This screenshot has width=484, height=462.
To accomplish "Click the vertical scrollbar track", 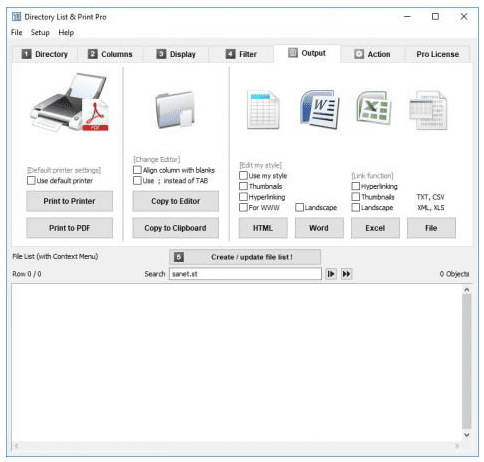I will pyautogui.click(x=467, y=362).
